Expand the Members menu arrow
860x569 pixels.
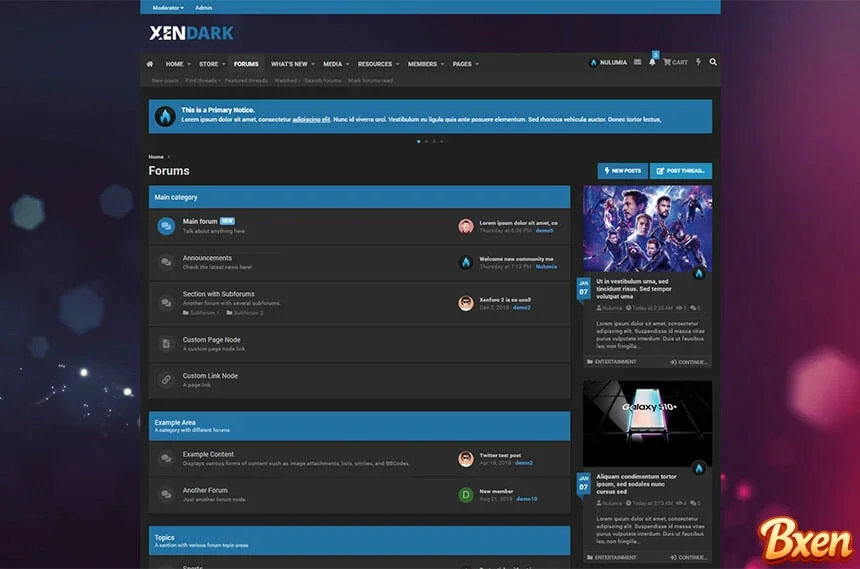point(443,64)
